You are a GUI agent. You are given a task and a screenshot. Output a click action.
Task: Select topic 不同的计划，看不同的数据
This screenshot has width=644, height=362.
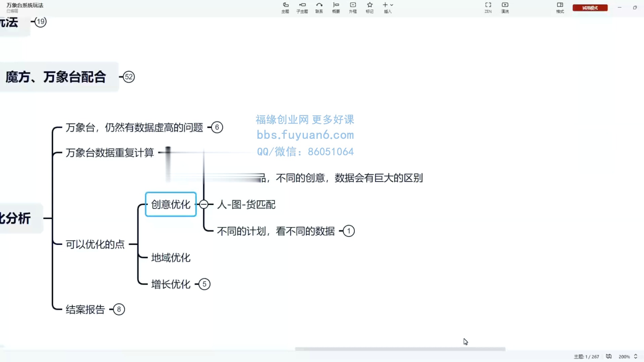[276, 231]
